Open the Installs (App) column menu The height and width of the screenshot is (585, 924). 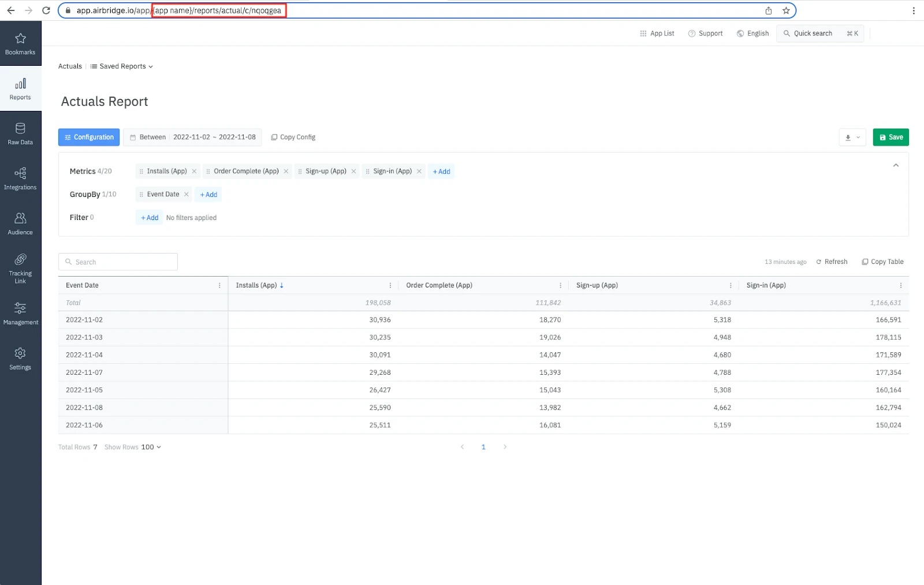[390, 285]
